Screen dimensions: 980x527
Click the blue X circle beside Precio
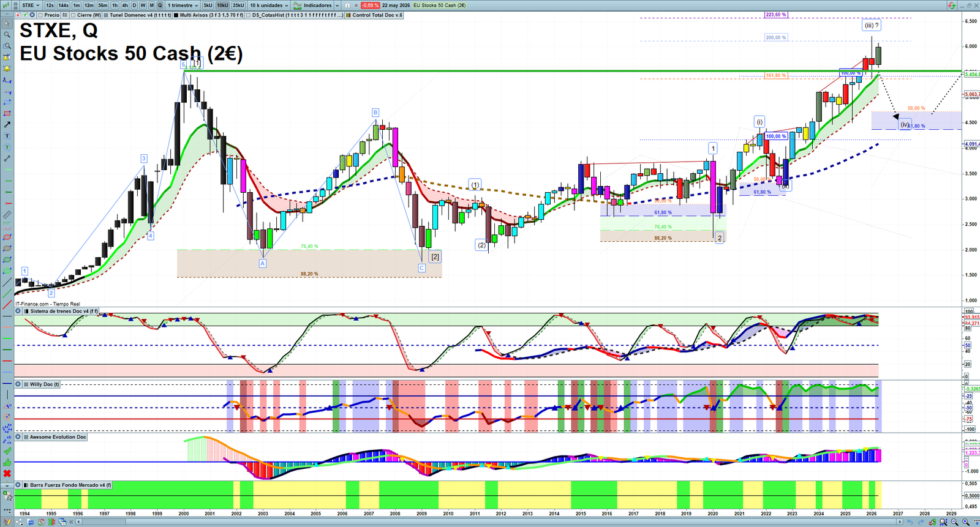pyautogui.click(x=32, y=15)
